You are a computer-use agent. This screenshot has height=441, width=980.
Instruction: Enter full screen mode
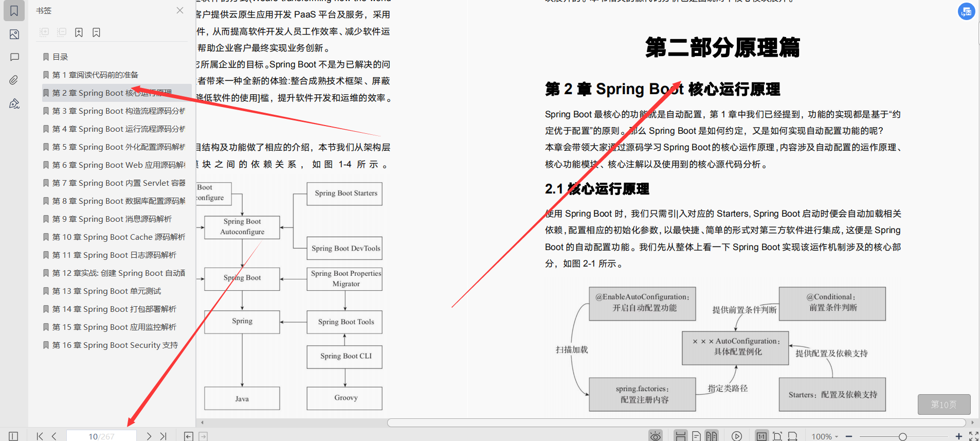click(x=973, y=436)
